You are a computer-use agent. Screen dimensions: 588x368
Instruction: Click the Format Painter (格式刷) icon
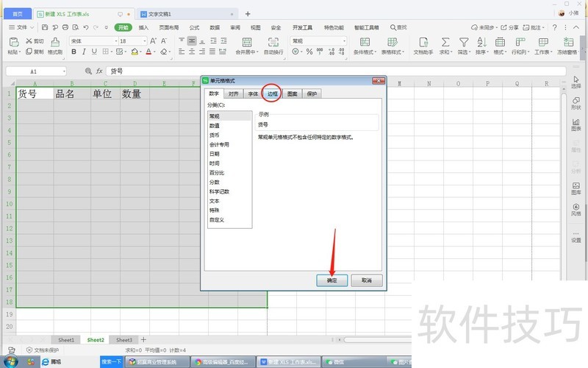(54, 42)
